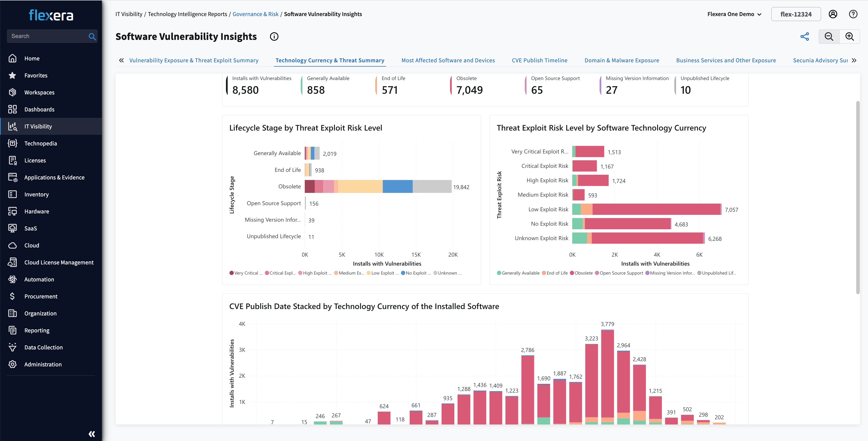Select Technology Currency & Threat Summary tab
Image resolution: width=868 pixels, height=441 pixels.
(x=330, y=60)
